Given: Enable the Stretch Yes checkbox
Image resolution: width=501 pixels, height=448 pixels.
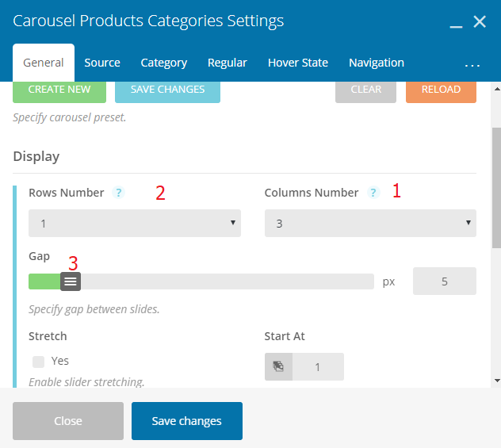Looking at the screenshot, I should coord(38,362).
